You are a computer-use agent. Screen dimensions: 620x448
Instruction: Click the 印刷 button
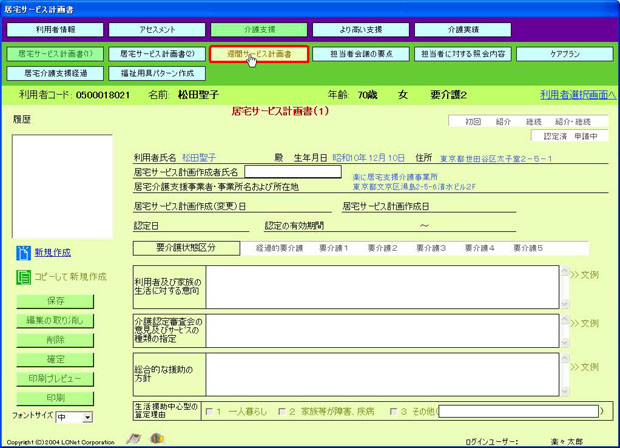[x=55, y=398]
